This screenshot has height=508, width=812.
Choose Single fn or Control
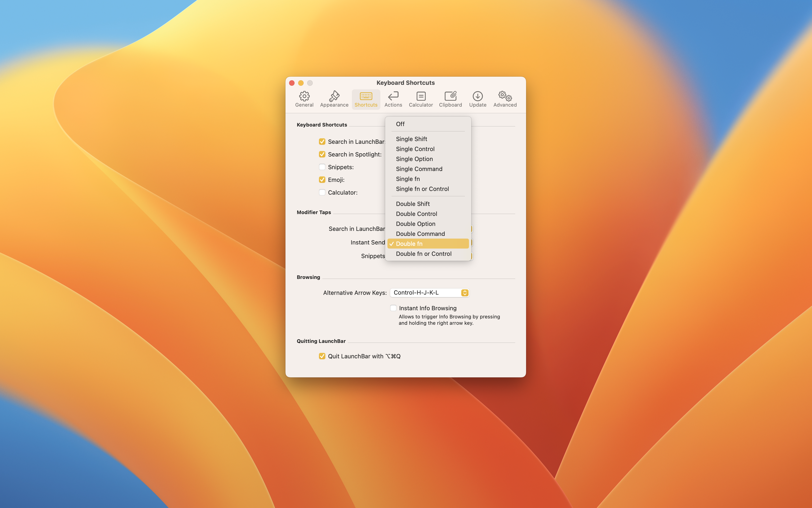[x=428, y=189]
